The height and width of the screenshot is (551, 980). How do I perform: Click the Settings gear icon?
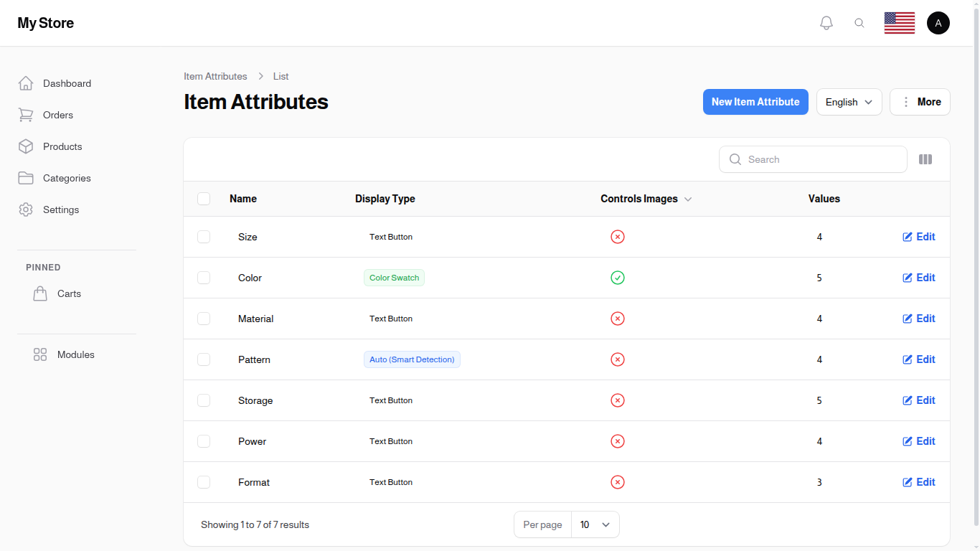tap(26, 209)
